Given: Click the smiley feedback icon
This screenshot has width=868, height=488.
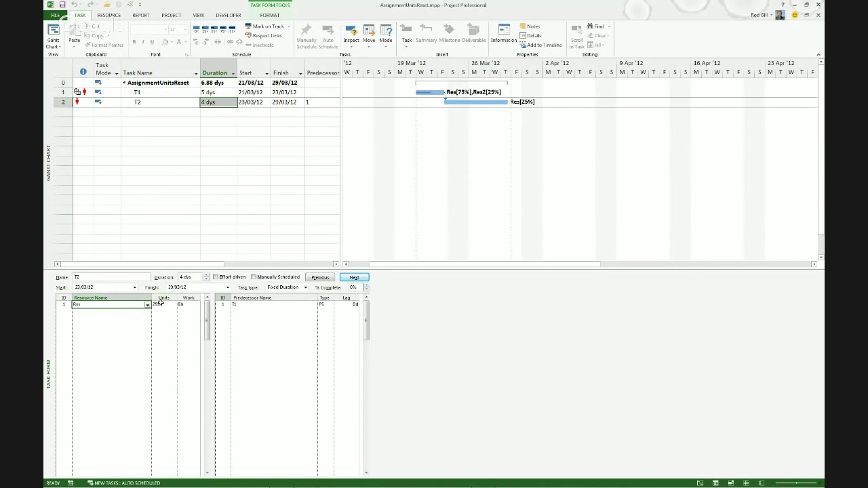Looking at the screenshot, I should pos(795,15).
